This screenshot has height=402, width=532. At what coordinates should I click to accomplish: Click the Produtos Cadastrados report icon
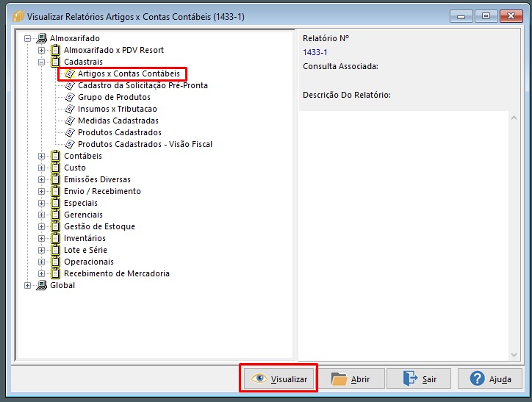tap(70, 132)
